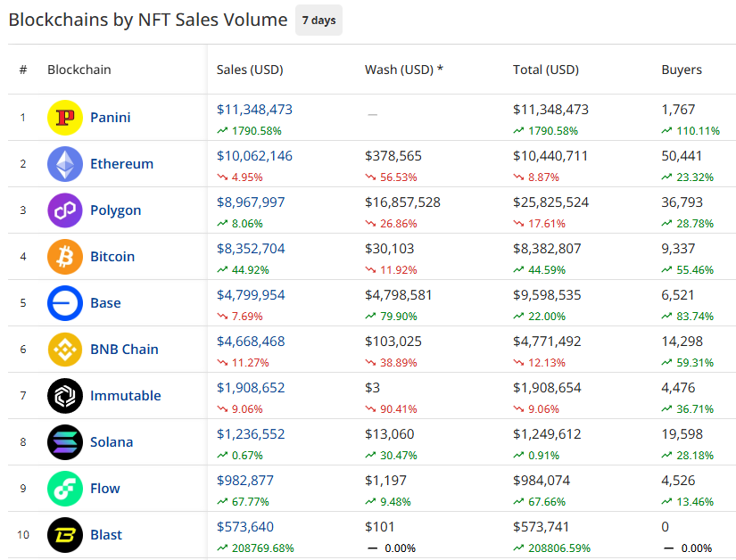This screenshot has width=736, height=560.
Task: Click Base wash change 79.90%
Action: point(391,317)
